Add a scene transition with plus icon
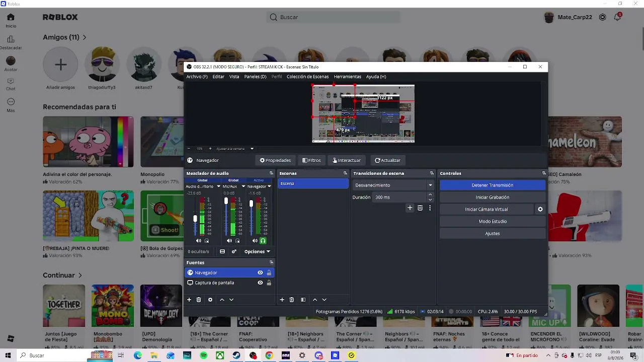Screen dimensions: 644x362 pyautogui.click(x=410, y=208)
